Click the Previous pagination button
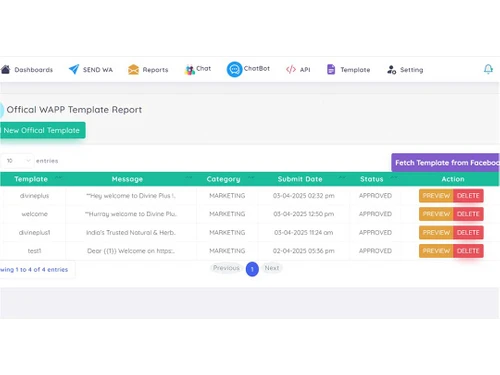This screenshot has width=500, height=375. 226,268
